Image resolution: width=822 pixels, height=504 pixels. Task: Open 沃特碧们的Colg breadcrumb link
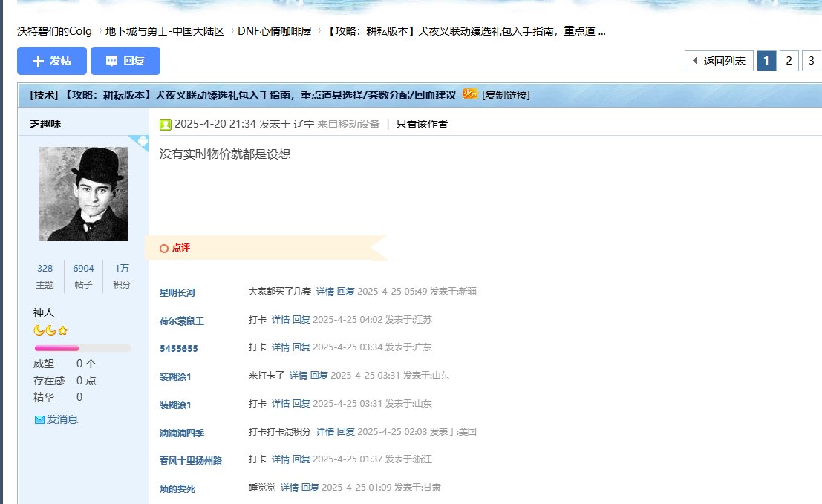(x=54, y=31)
